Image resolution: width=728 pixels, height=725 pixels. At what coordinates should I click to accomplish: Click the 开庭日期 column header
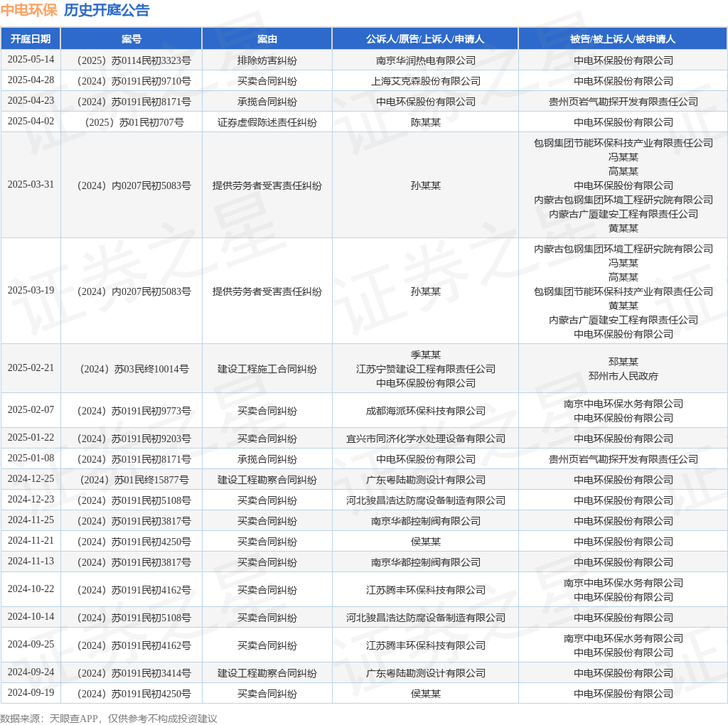pyautogui.click(x=31, y=39)
